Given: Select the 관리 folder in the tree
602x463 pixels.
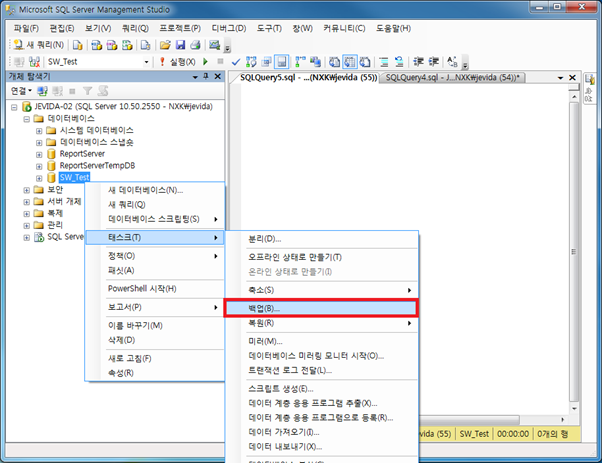Looking at the screenshot, I should point(55,225).
